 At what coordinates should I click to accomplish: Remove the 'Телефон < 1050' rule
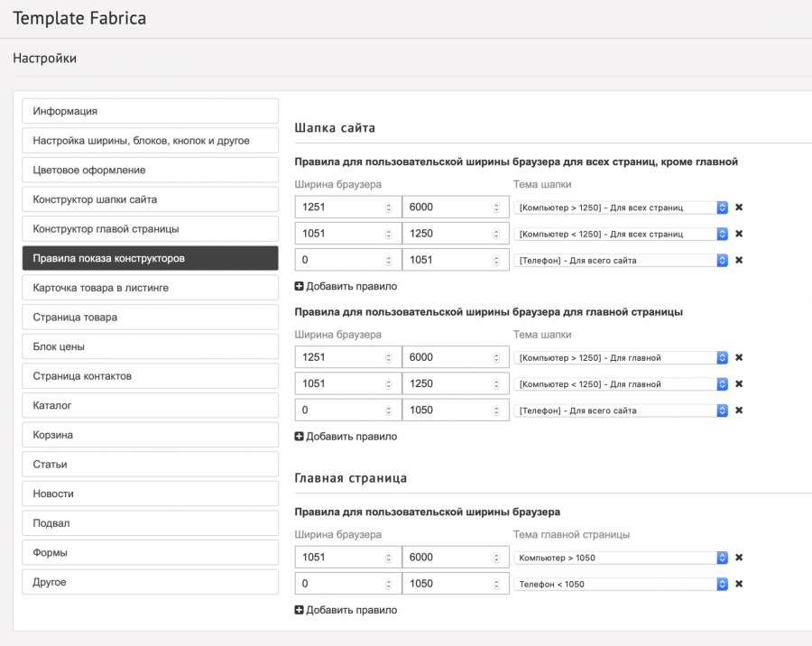(739, 584)
